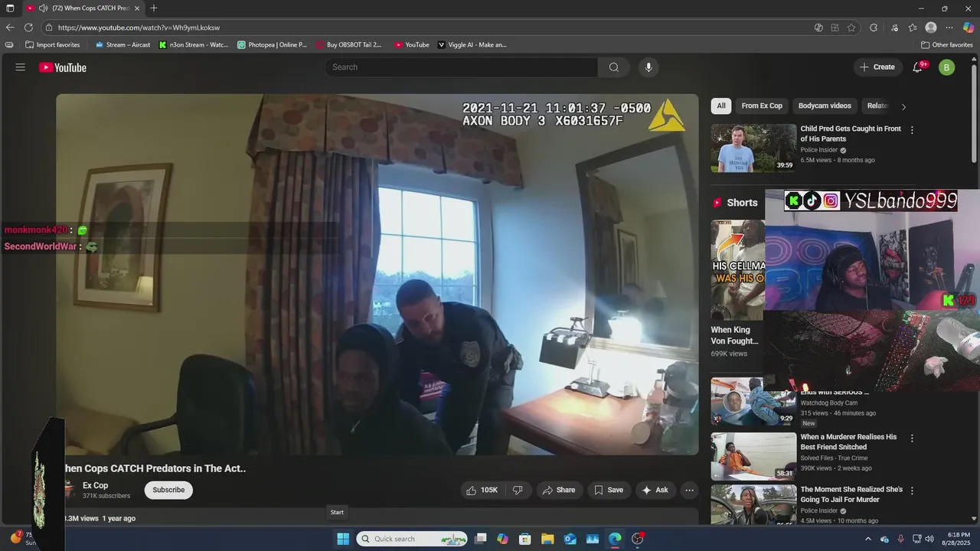Open Windows Start menu

[343, 539]
